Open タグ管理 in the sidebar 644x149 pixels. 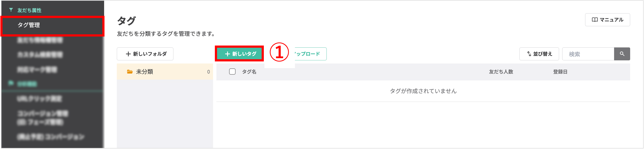point(29,25)
